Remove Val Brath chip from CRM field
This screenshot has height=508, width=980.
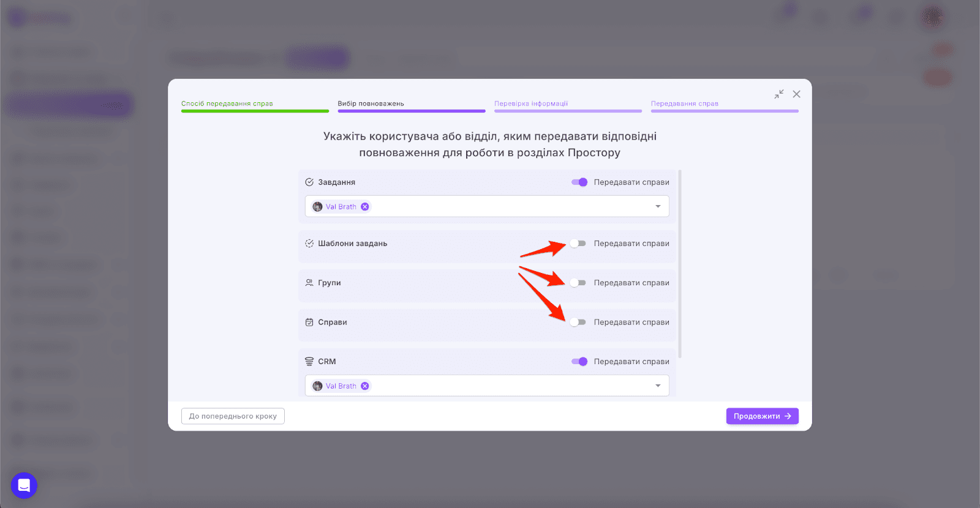(x=365, y=386)
